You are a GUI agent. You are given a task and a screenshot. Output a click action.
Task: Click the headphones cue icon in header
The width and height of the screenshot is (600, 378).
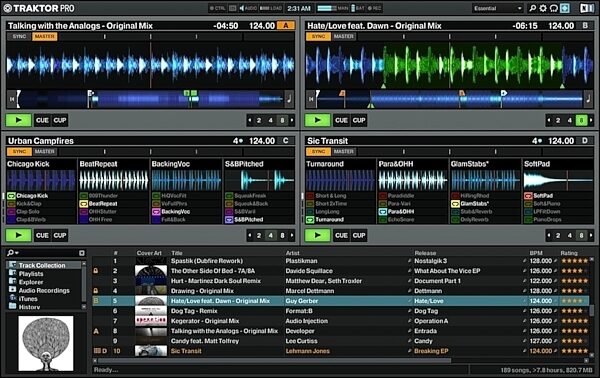tap(553, 8)
